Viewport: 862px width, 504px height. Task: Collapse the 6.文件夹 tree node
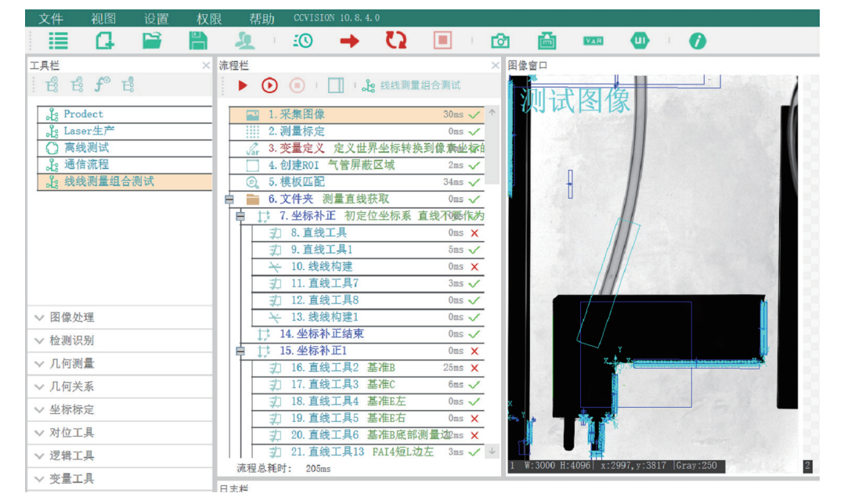click(229, 200)
